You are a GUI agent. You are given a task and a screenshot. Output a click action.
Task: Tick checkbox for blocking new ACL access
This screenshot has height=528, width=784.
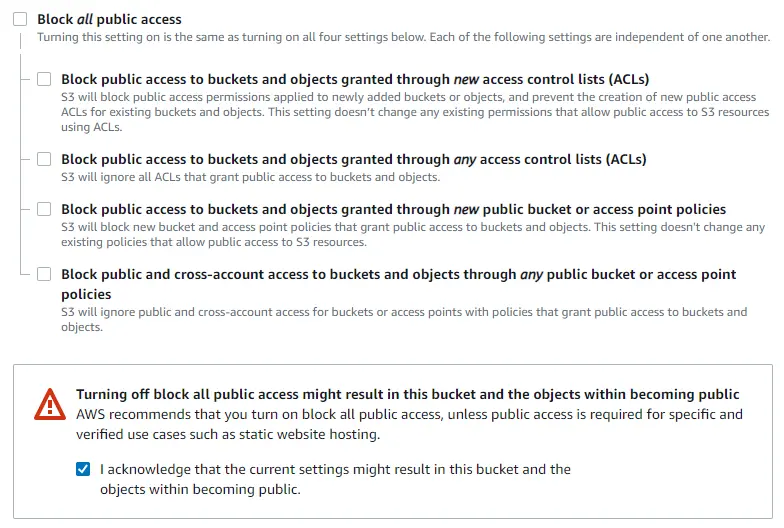click(44, 78)
